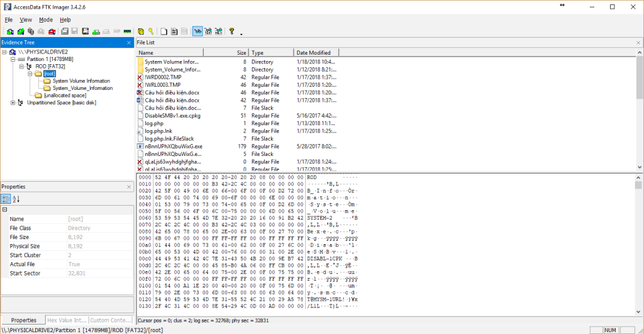644x334 pixels.
Task: Switch to the Properties tab
Action: coord(23,320)
